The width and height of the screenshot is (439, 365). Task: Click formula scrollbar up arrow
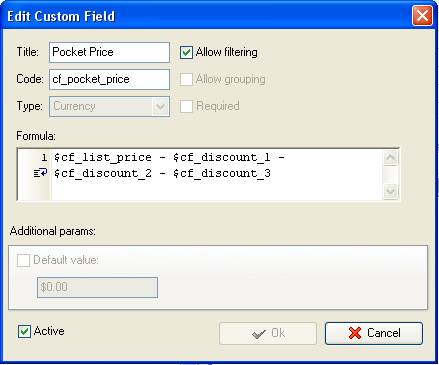point(390,158)
